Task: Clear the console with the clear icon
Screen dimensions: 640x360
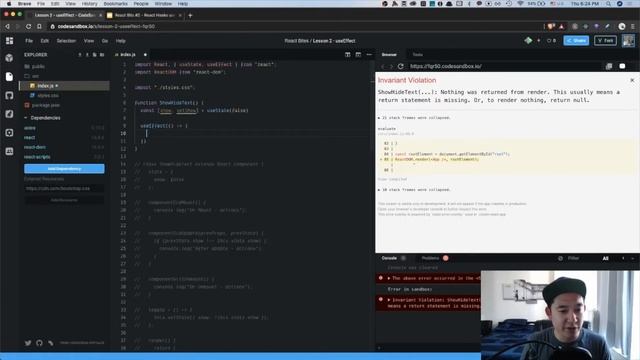Action: (x=560, y=258)
